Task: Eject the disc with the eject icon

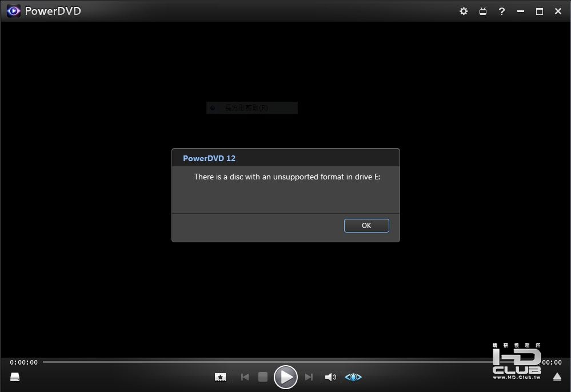Action: [557, 377]
